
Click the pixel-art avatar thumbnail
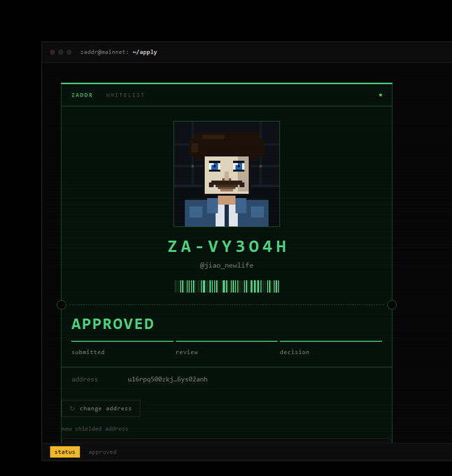pyautogui.click(x=227, y=174)
